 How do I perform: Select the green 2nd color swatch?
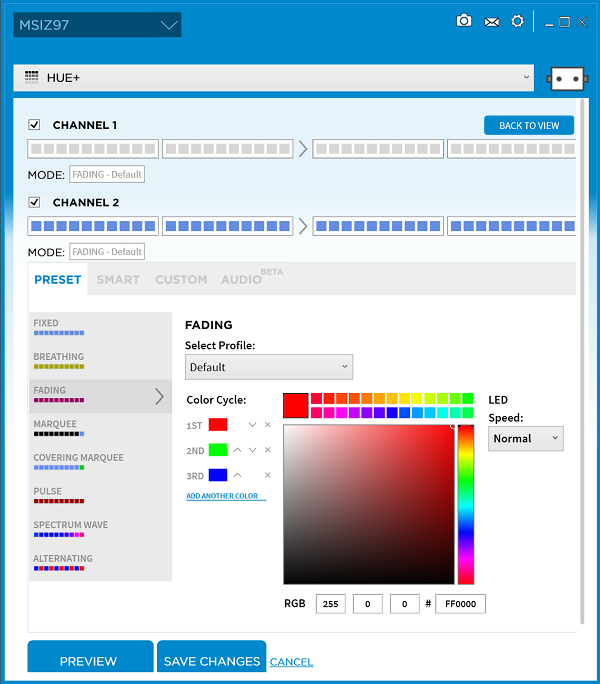[x=218, y=451]
